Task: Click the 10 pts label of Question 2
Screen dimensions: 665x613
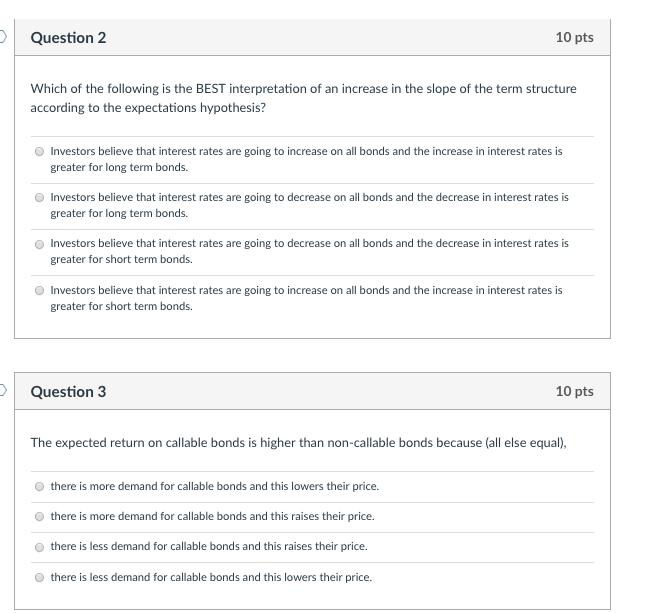Action: [574, 38]
